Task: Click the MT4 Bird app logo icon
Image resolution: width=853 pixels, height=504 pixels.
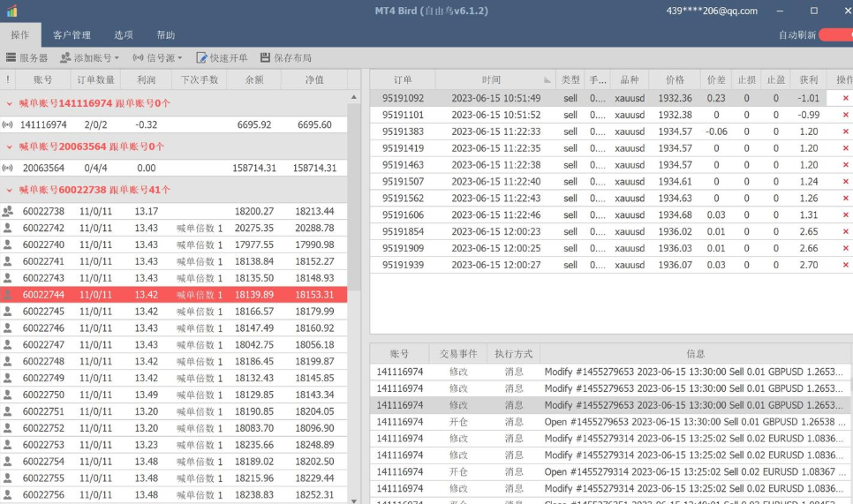Action: tap(11, 11)
